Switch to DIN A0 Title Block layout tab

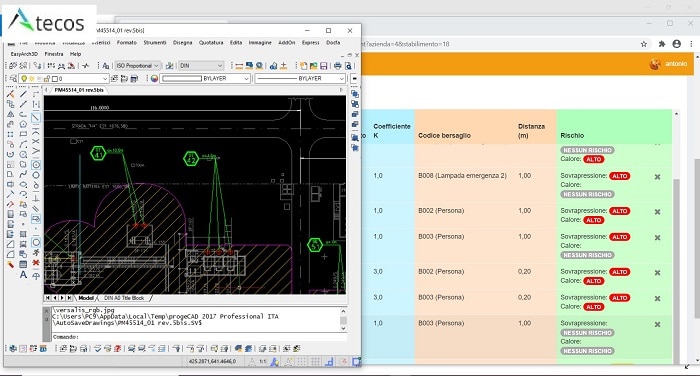(124, 298)
